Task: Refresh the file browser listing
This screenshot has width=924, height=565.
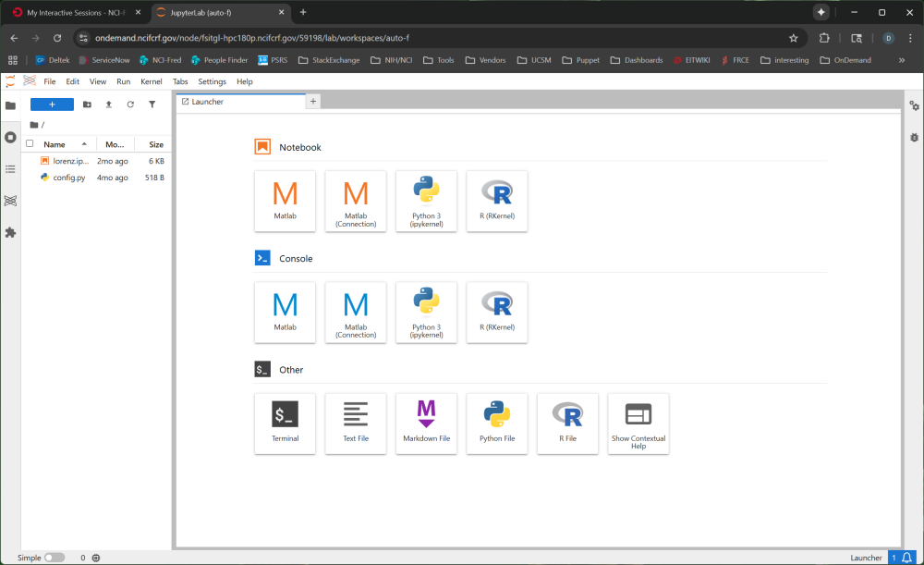Action: click(130, 104)
